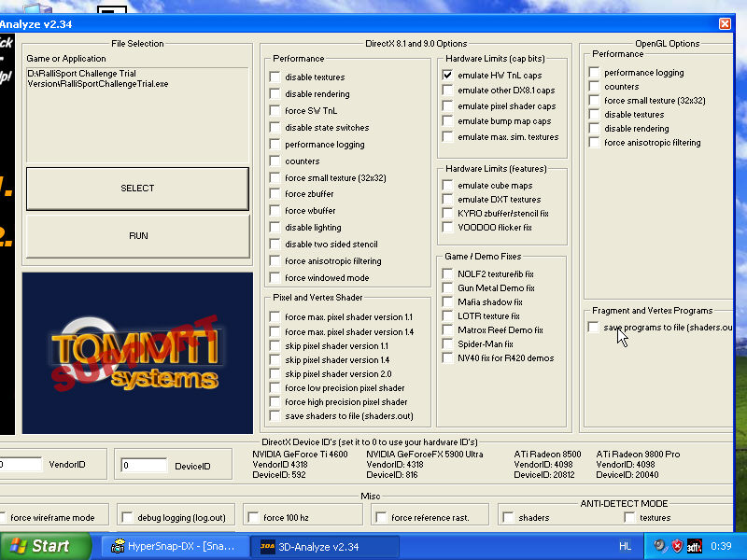
Task: Toggle force SW TnL checkbox
Action: click(275, 110)
